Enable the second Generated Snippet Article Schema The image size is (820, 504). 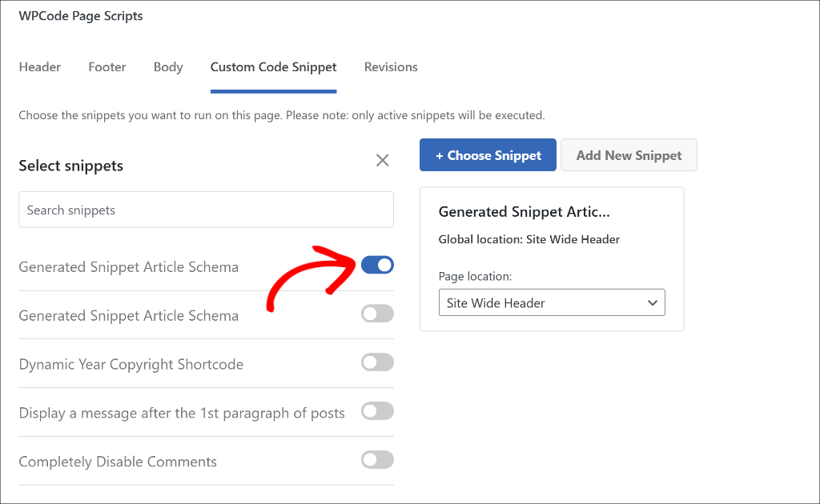coord(377,314)
